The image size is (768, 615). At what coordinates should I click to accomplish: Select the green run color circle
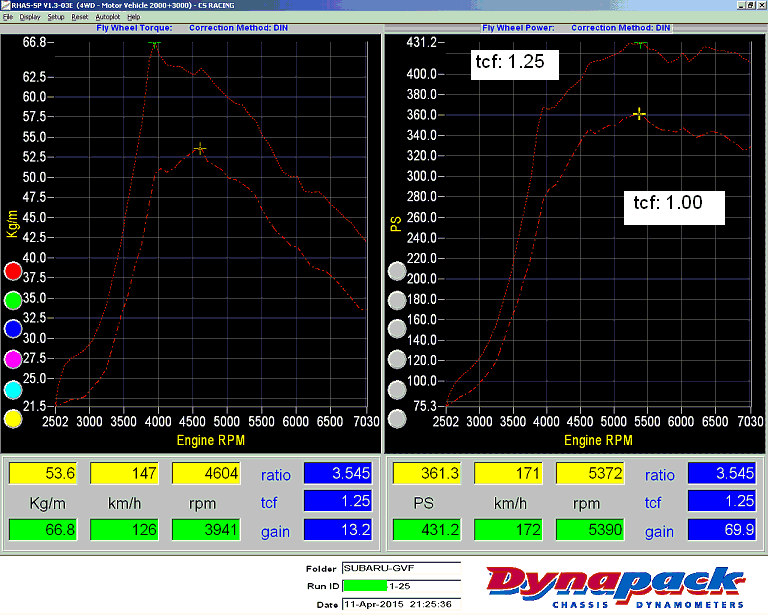pyautogui.click(x=13, y=300)
